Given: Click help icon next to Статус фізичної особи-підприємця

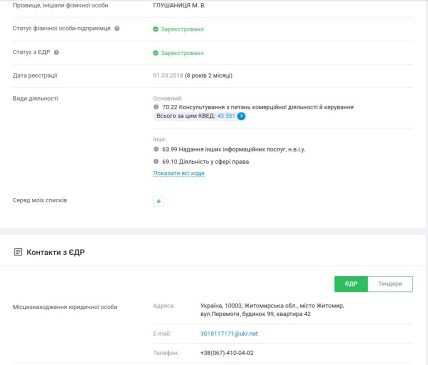Looking at the screenshot, I should tap(117, 29).
